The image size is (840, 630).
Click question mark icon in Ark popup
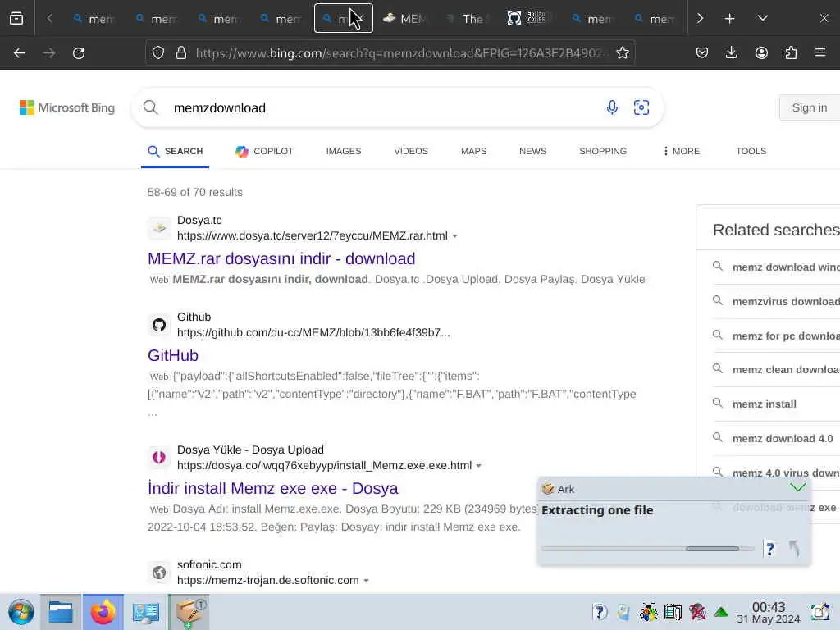click(769, 549)
